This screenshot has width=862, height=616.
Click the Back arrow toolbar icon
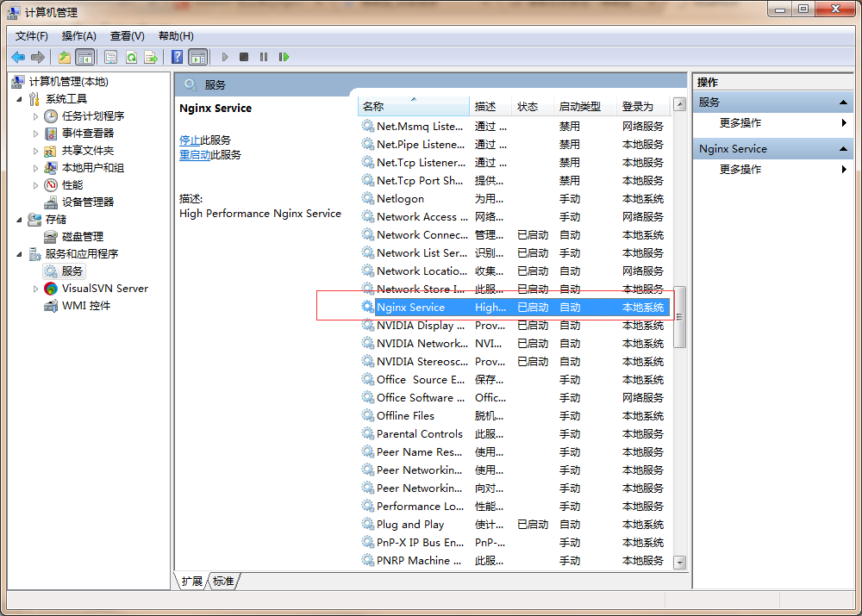(x=18, y=57)
